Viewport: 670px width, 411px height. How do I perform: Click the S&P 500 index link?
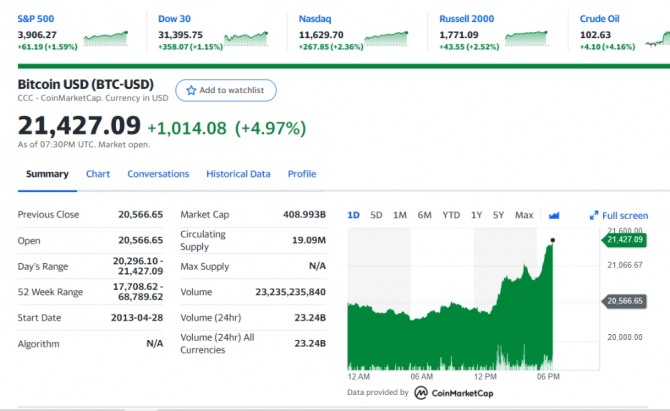(x=35, y=19)
